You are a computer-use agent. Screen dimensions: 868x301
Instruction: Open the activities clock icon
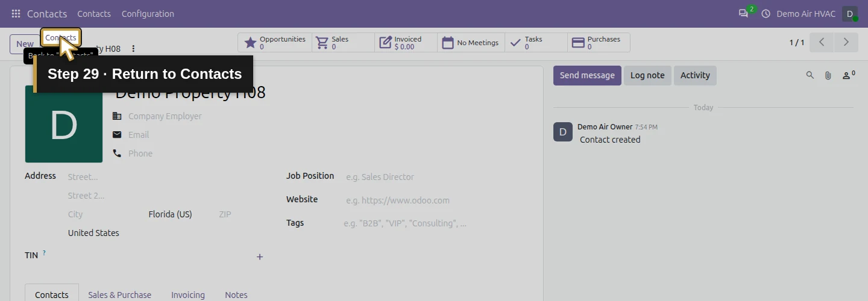[766, 13]
